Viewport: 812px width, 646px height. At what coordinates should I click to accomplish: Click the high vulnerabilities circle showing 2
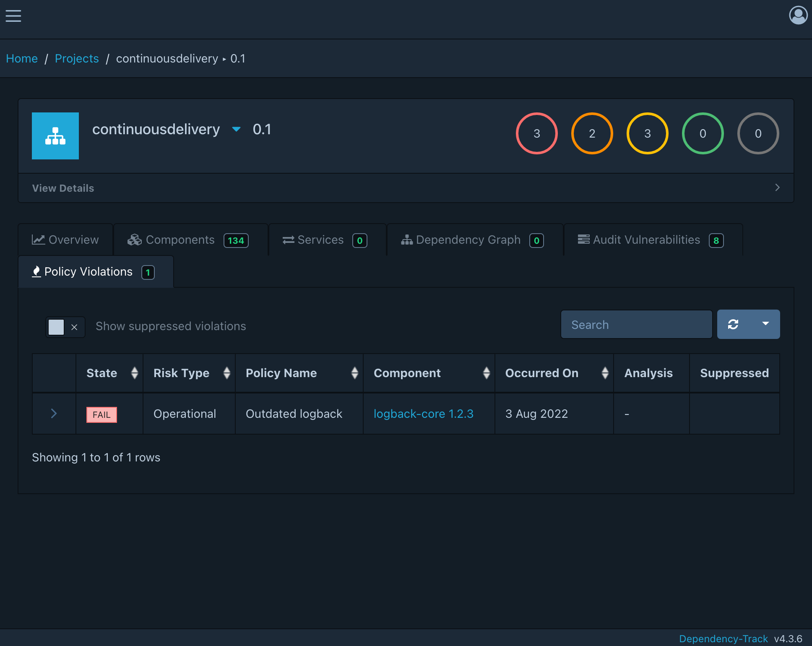(592, 133)
